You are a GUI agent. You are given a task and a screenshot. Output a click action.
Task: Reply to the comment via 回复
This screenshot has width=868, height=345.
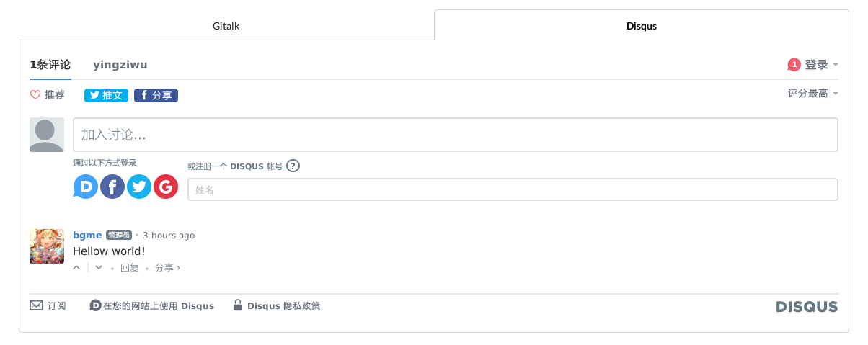point(130,268)
